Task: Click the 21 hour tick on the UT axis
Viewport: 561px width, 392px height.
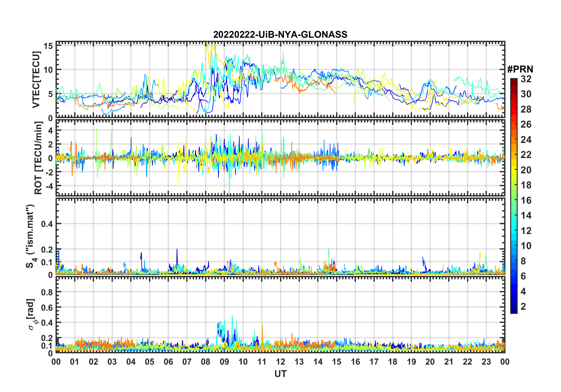Action: (449, 362)
